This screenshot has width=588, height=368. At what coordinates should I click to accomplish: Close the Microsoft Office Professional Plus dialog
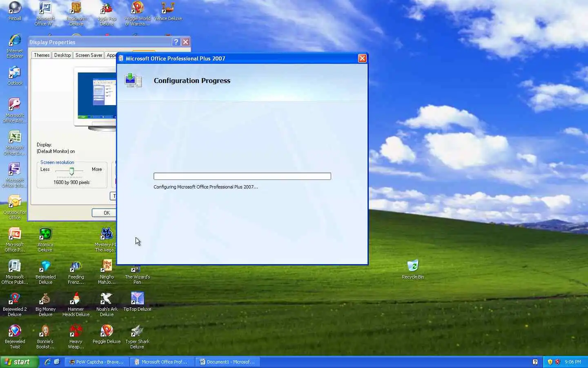click(x=362, y=58)
